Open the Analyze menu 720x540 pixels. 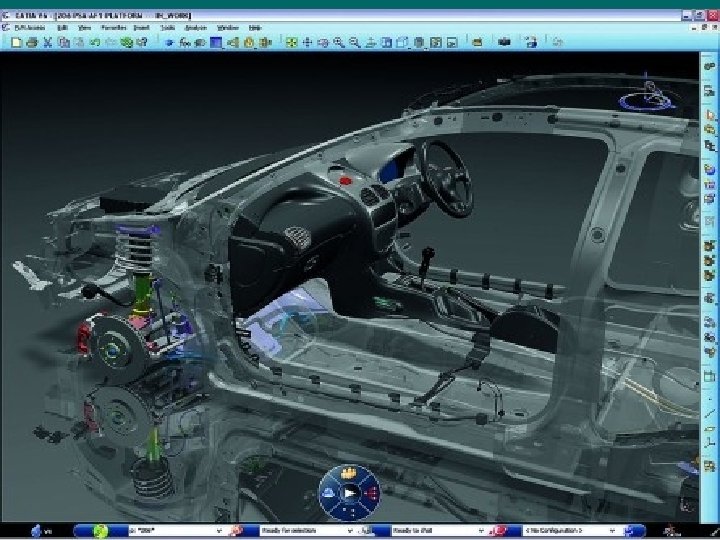pyautogui.click(x=196, y=28)
